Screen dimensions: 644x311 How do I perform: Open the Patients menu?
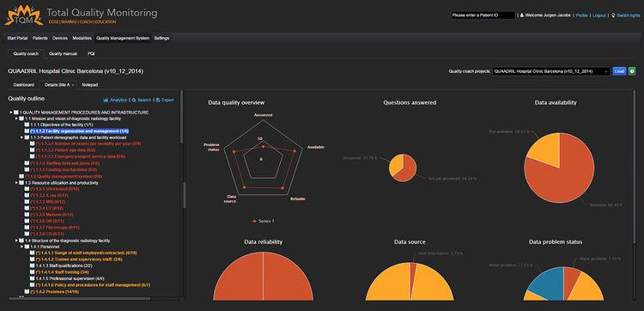tap(40, 38)
